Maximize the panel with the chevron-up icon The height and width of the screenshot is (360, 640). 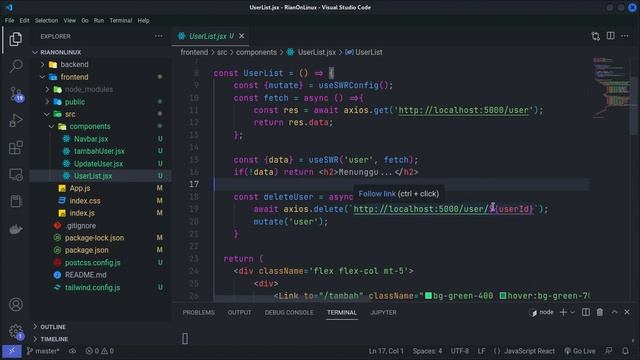(614, 312)
